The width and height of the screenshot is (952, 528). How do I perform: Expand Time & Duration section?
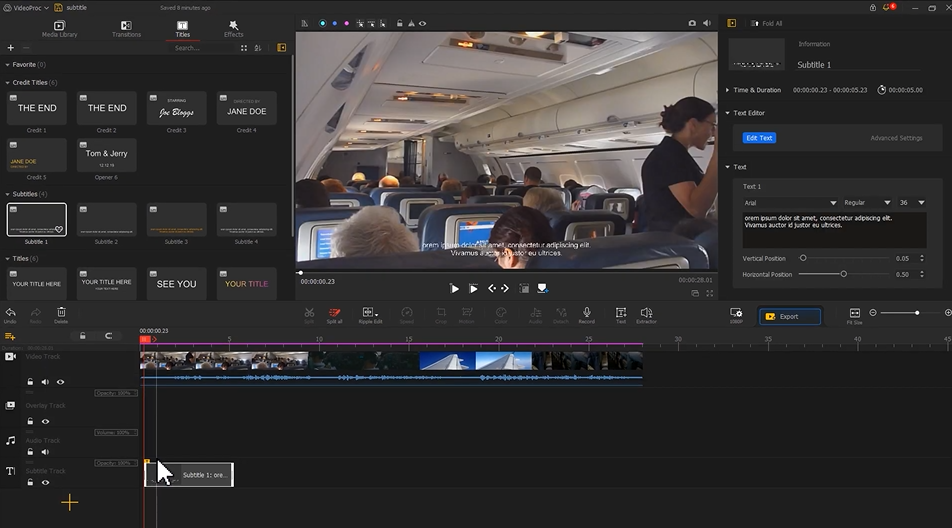click(x=727, y=90)
